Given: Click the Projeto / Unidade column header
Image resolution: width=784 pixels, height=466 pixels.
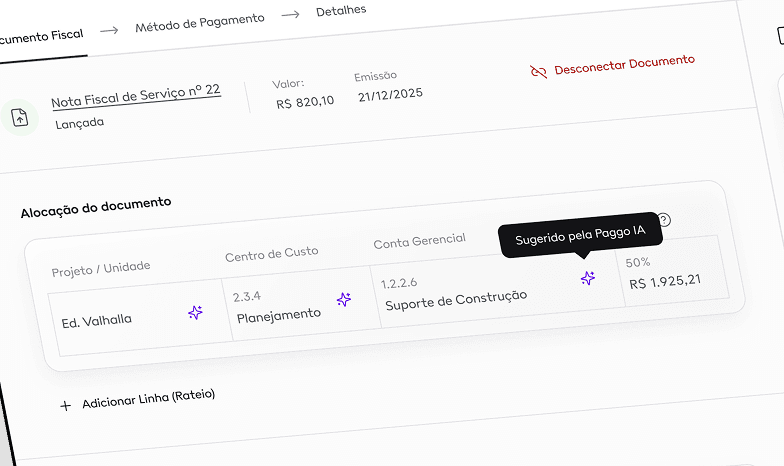Looking at the screenshot, I should 101,268.
